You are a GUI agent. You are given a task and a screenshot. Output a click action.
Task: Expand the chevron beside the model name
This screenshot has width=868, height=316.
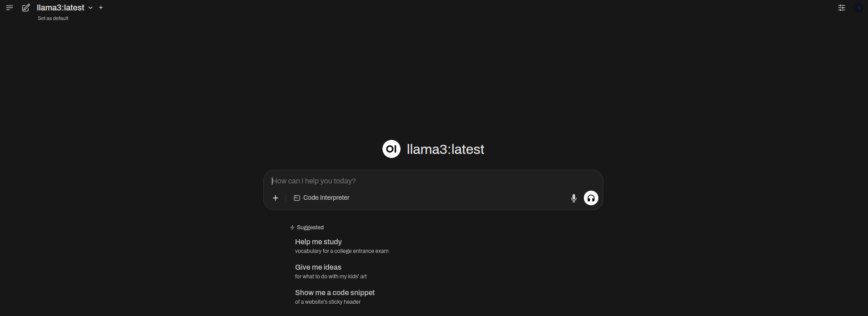click(x=90, y=8)
